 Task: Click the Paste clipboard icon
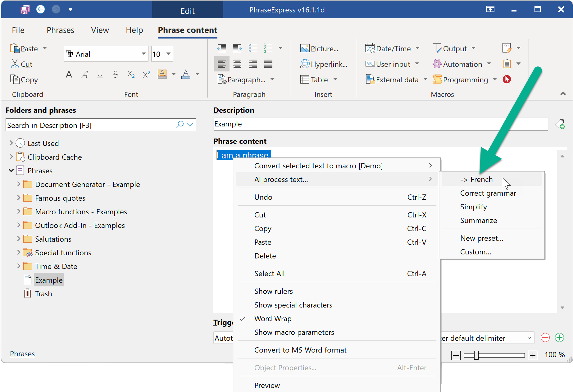[x=15, y=48]
